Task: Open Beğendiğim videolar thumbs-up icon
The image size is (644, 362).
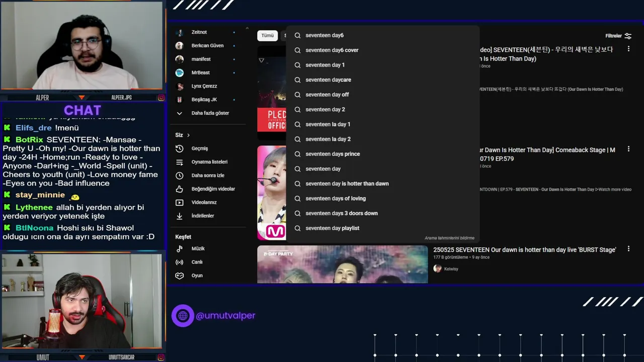Action: tap(179, 189)
